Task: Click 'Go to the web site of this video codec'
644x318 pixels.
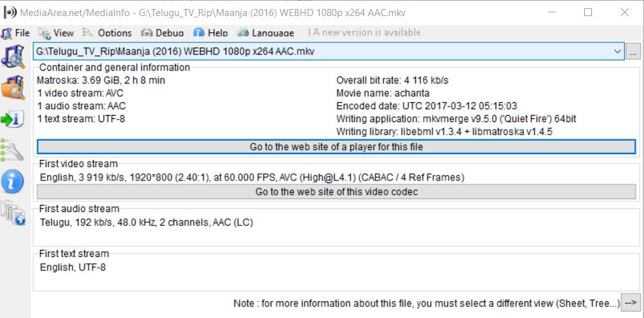Action: pos(336,191)
